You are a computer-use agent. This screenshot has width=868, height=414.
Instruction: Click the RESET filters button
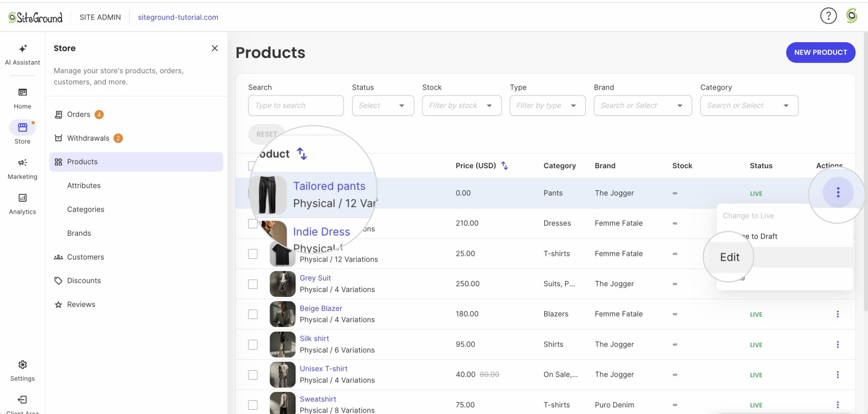pyautogui.click(x=266, y=134)
